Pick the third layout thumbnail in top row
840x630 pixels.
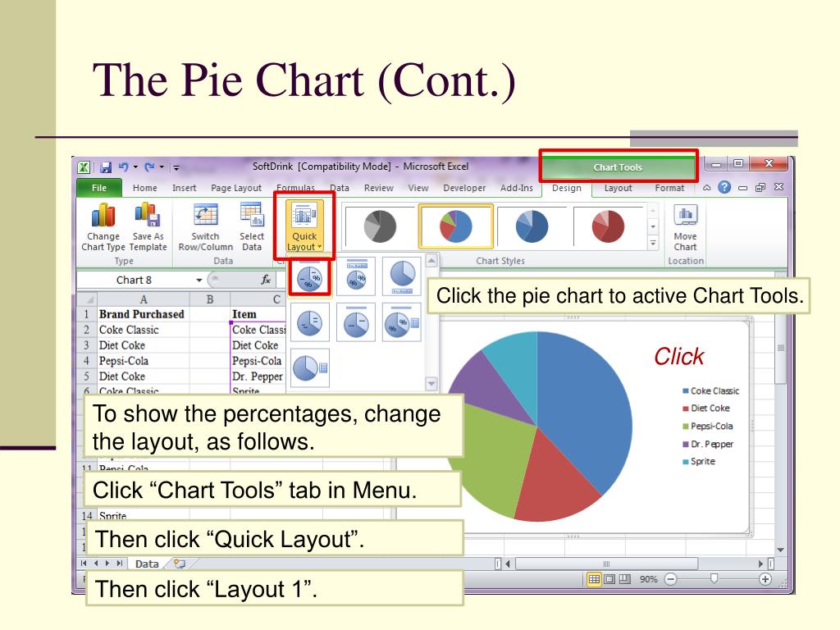402,276
